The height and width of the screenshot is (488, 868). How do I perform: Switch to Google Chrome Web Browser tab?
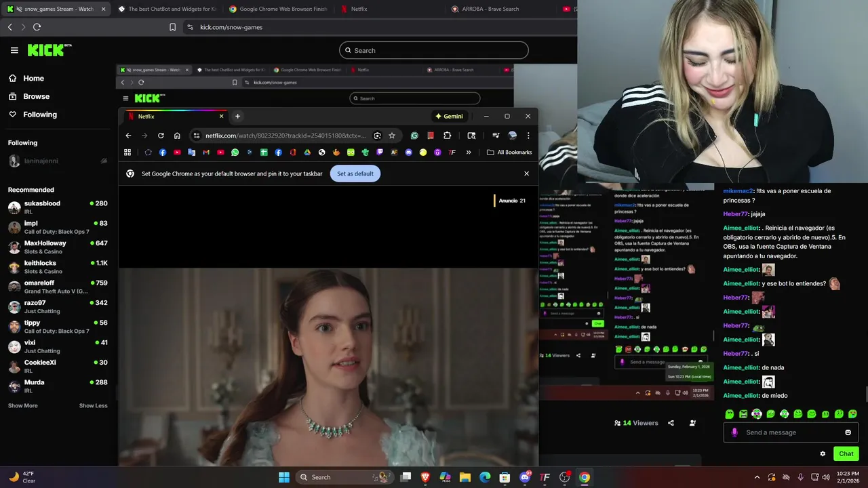click(x=278, y=9)
